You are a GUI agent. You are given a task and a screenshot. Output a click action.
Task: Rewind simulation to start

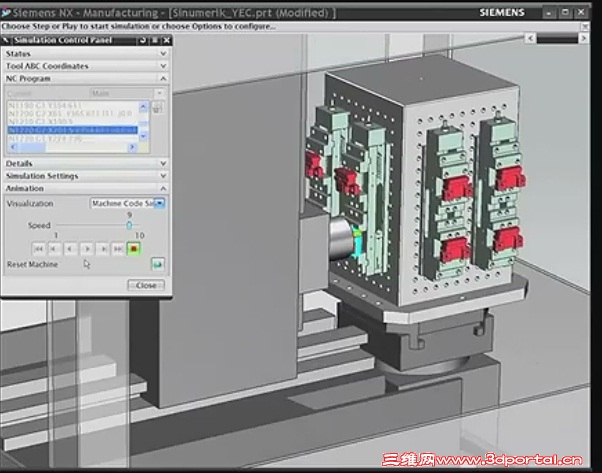[38, 249]
